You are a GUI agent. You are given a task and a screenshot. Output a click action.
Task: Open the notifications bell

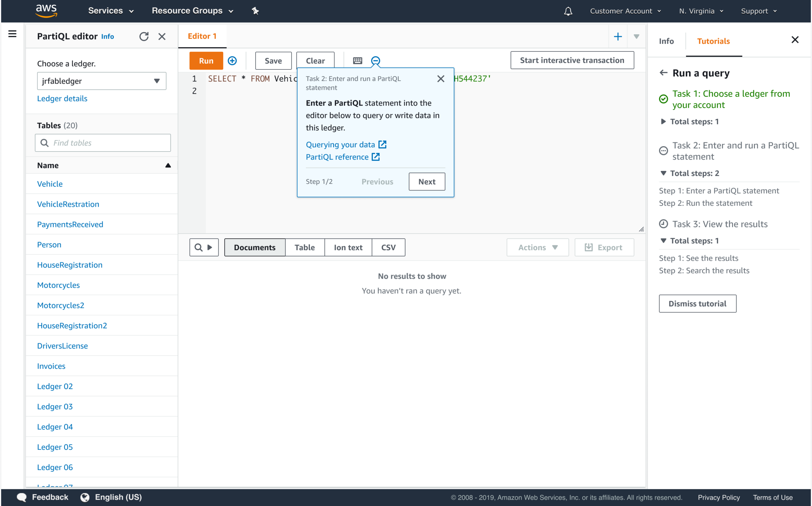(568, 11)
